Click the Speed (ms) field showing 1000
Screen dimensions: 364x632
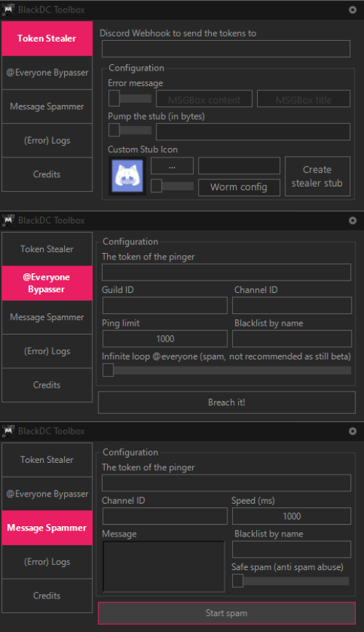(291, 516)
